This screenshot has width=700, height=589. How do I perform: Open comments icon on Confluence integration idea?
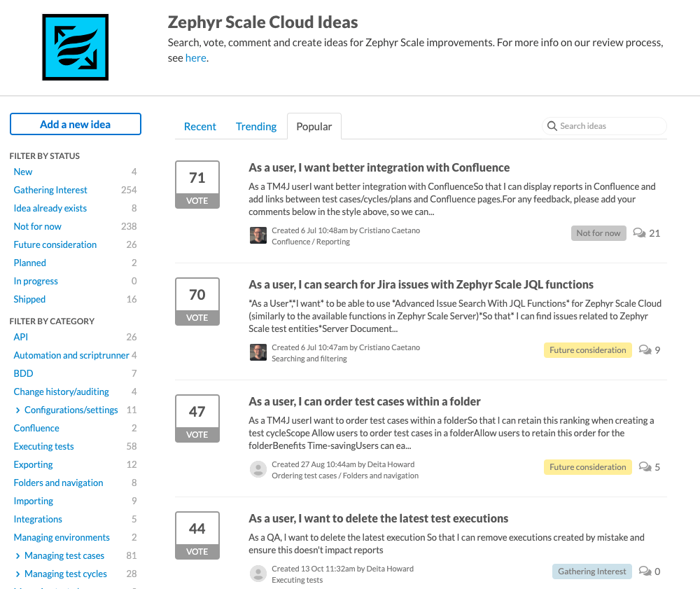click(x=639, y=233)
